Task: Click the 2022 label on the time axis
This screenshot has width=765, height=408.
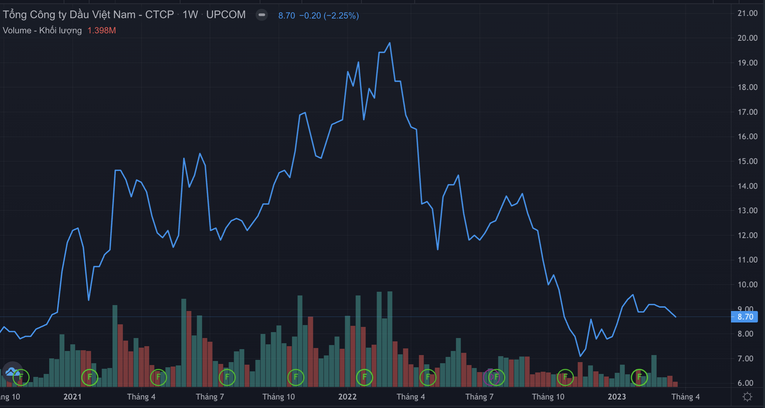Action: point(347,397)
